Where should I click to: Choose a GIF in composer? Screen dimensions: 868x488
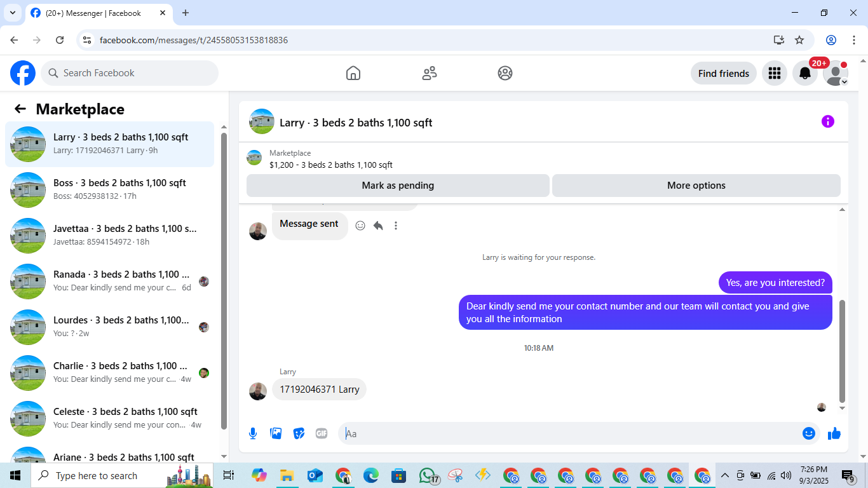click(x=322, y=433)
